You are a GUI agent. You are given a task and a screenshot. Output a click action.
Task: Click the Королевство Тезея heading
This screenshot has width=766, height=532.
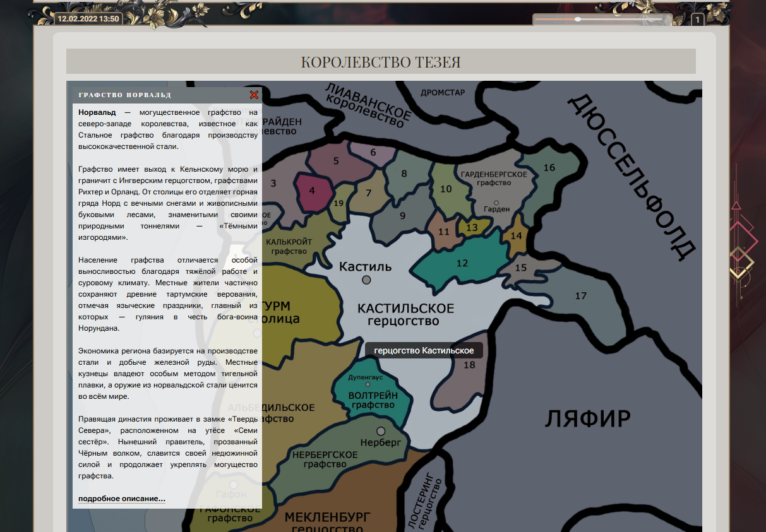tap(381, 62)
